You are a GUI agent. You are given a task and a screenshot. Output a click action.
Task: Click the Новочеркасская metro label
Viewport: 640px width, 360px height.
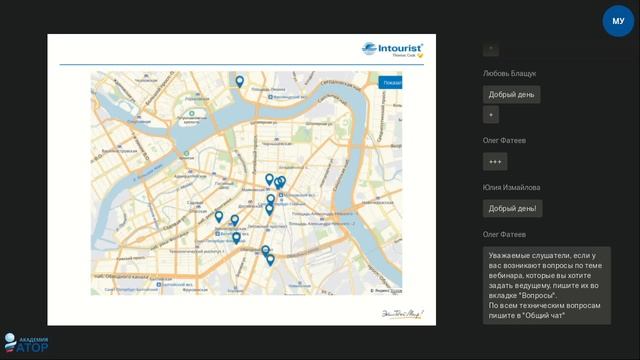tap(377, 202)
